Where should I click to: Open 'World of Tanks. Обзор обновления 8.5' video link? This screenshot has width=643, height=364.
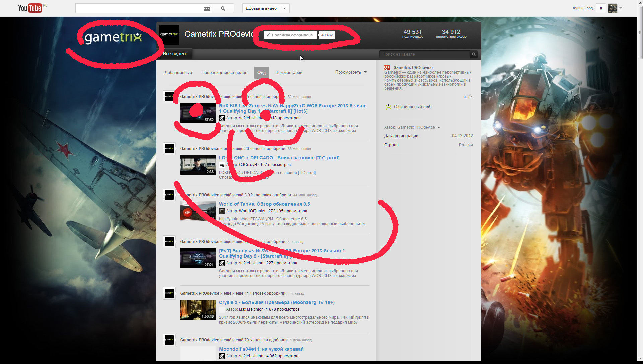point(264,204)
